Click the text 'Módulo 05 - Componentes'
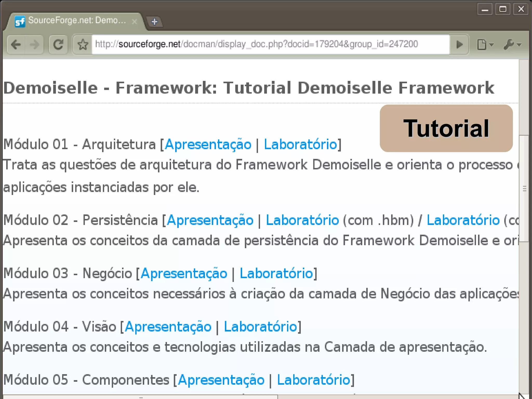 pos(86,380)
